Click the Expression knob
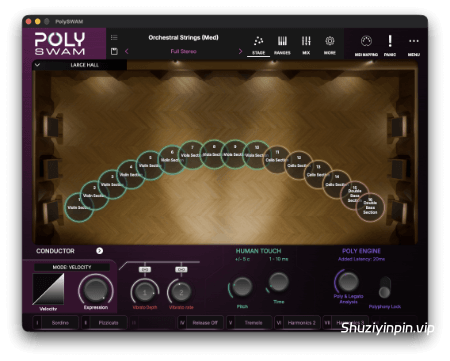 tap(95, 290)
